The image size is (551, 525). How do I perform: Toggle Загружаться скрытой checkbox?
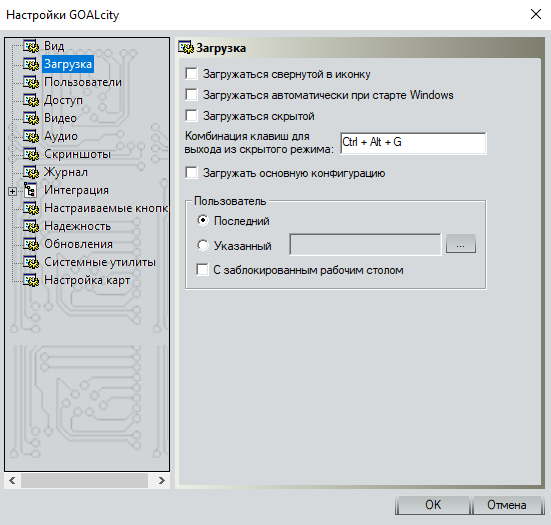(192, 116)
